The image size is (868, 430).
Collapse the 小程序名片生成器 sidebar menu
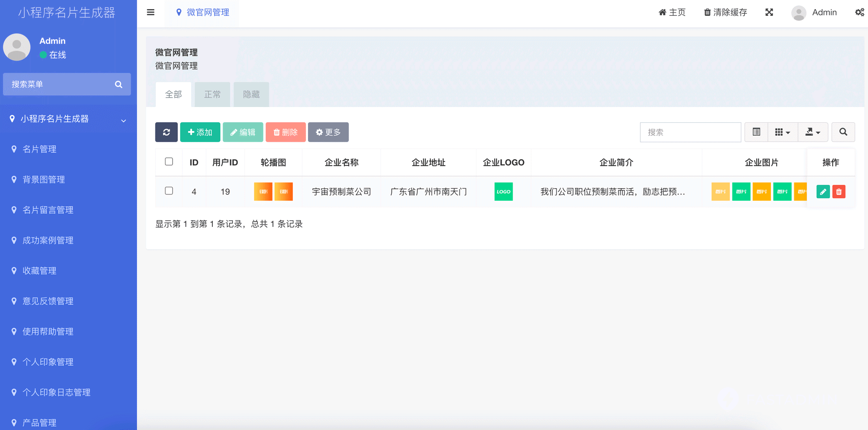click(x=67, y=118)
